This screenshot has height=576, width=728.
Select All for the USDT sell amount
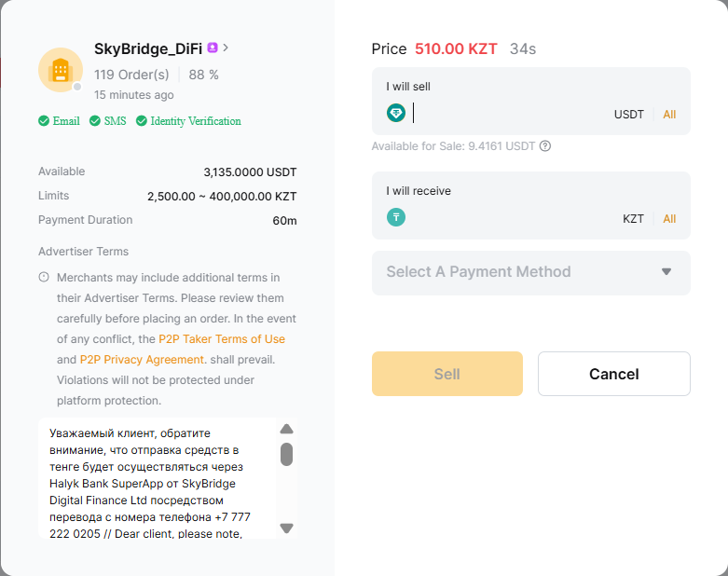click(x=669, y=115)
